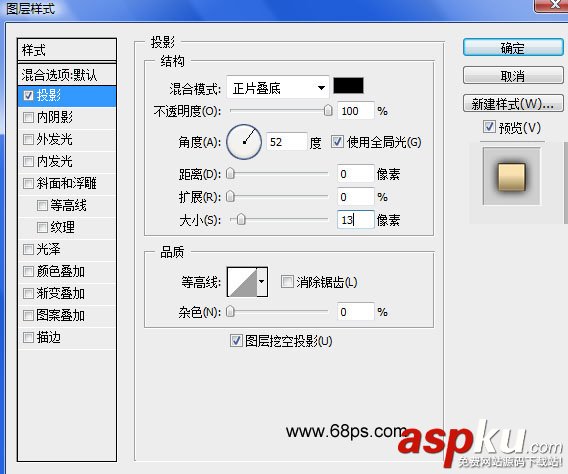Click the 大小 slider handle
This screenshot has height=474, width=568.
241,219
